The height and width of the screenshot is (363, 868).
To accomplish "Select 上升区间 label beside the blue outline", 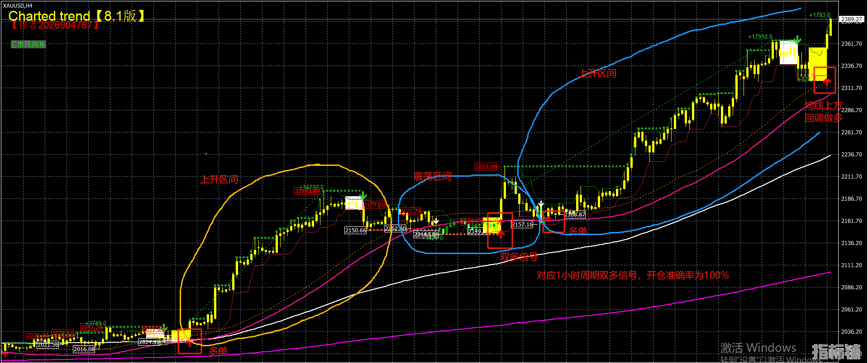I will (598, 73).
